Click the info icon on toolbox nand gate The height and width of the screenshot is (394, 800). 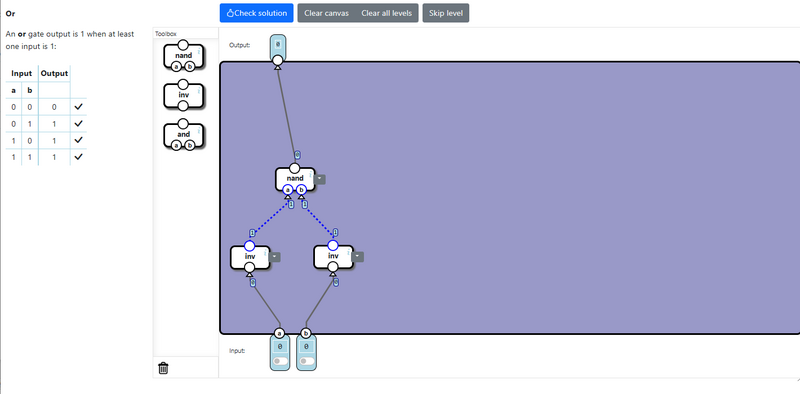[x=199, y=52]
